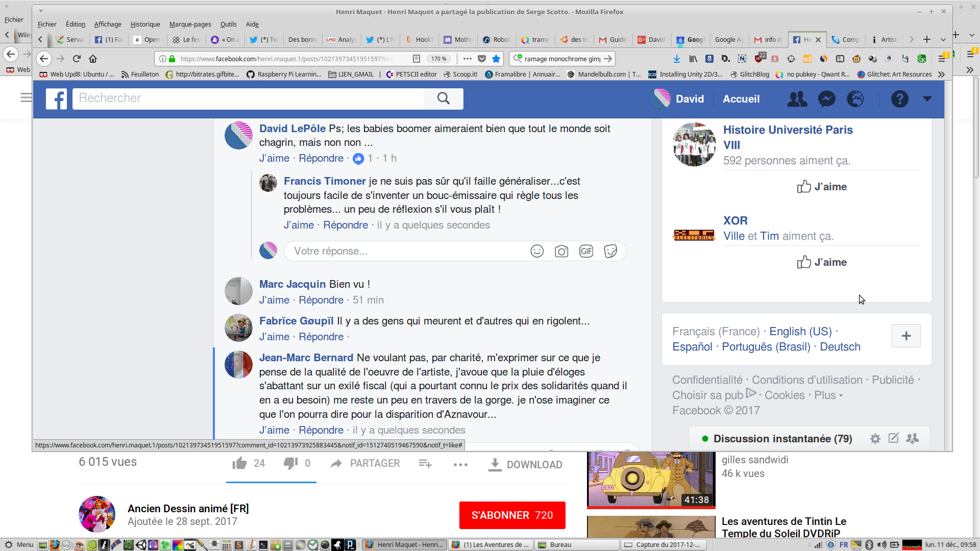Add a sticker to the reply
The height and width of the screenshot is (551, 980).
tap(610, 251)
